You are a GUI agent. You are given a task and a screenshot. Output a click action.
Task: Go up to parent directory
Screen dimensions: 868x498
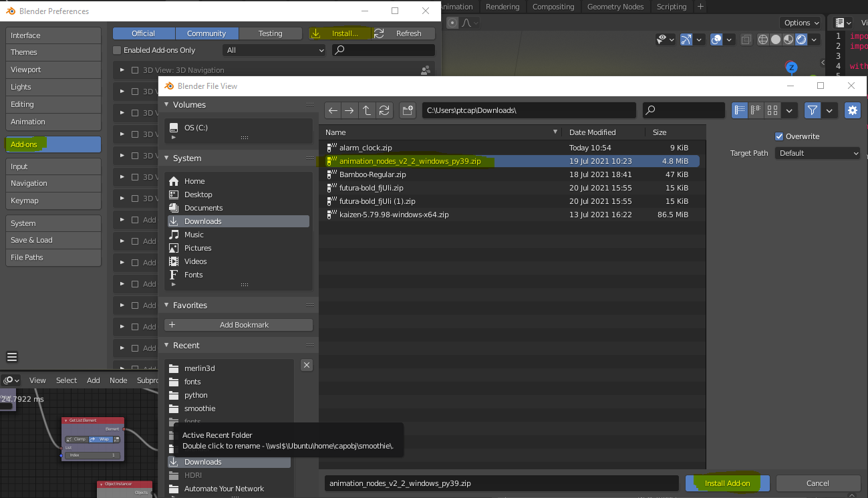coord(367,110)
